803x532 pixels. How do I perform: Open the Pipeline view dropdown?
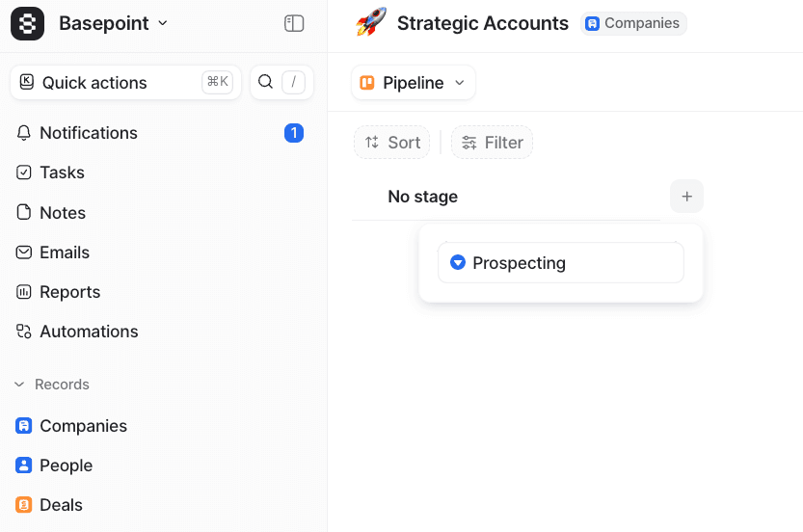pyautogui.click(x=413, y=83)
